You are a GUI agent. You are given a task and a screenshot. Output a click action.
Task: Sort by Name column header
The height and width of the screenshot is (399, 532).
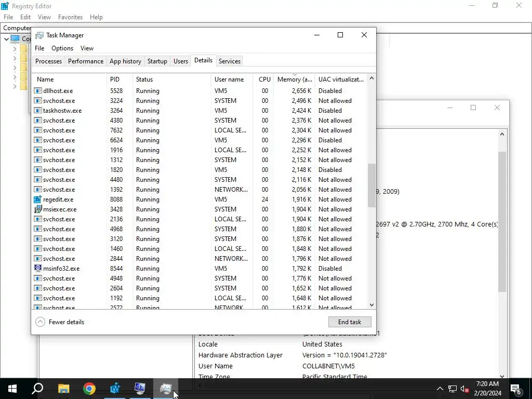pyautogui.click(x=69, y=79)
